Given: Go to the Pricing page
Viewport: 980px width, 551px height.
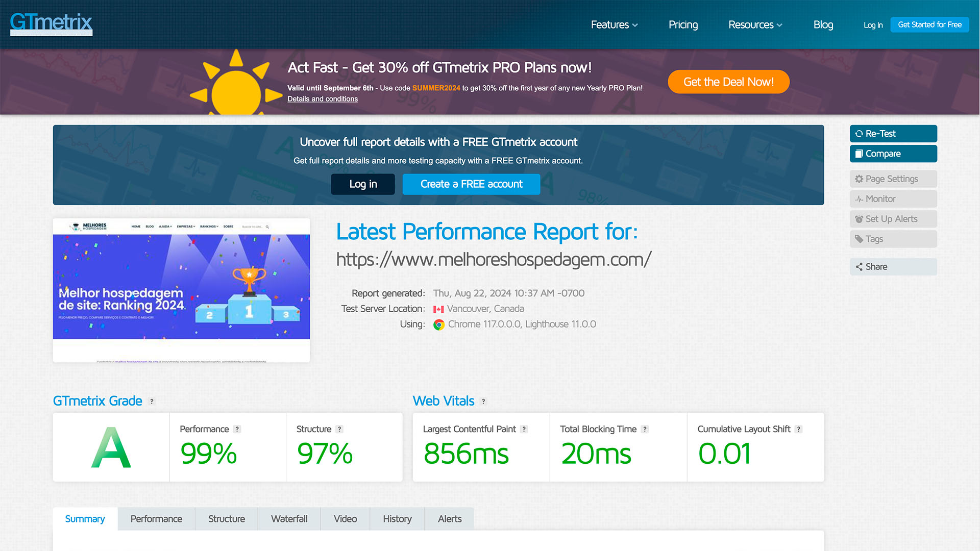Looking at the screenshot, I should coord(683,24).
